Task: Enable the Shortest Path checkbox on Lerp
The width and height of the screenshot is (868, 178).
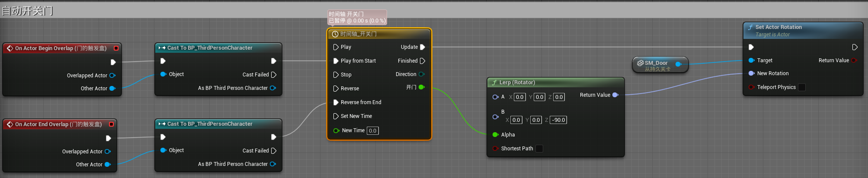Action: [x=539, y=149]
